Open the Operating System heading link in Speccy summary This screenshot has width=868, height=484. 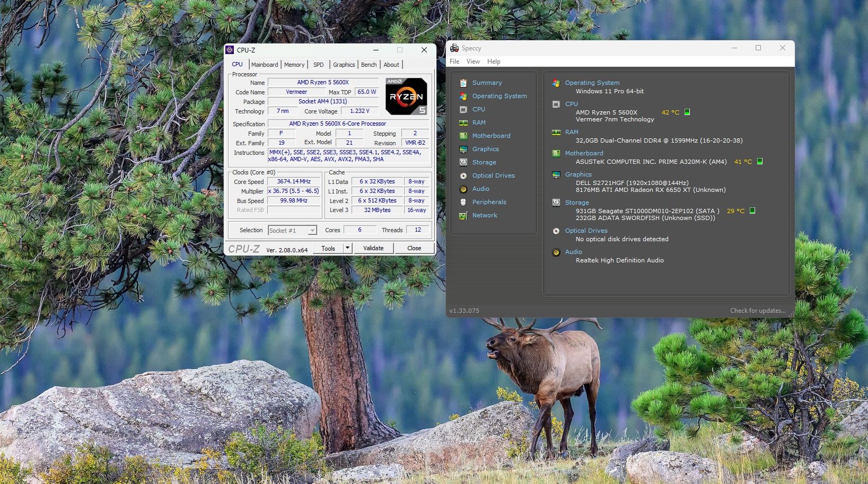point(592,83)
